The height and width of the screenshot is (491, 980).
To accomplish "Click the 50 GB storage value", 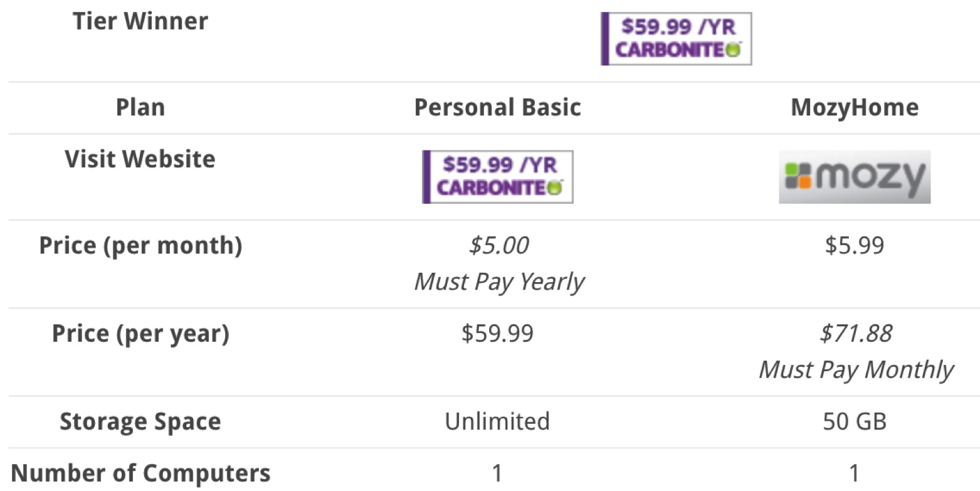I will click(x=855, y=421).
